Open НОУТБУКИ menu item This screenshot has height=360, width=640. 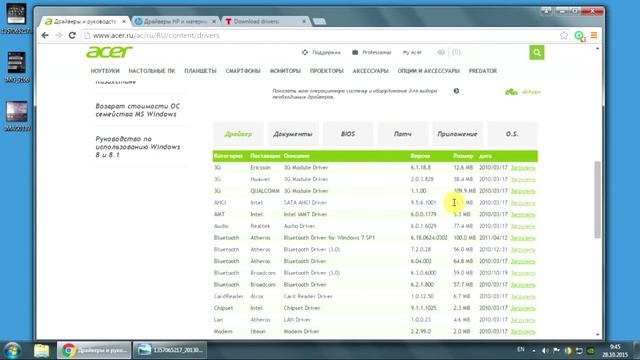(x=105, y=71)
